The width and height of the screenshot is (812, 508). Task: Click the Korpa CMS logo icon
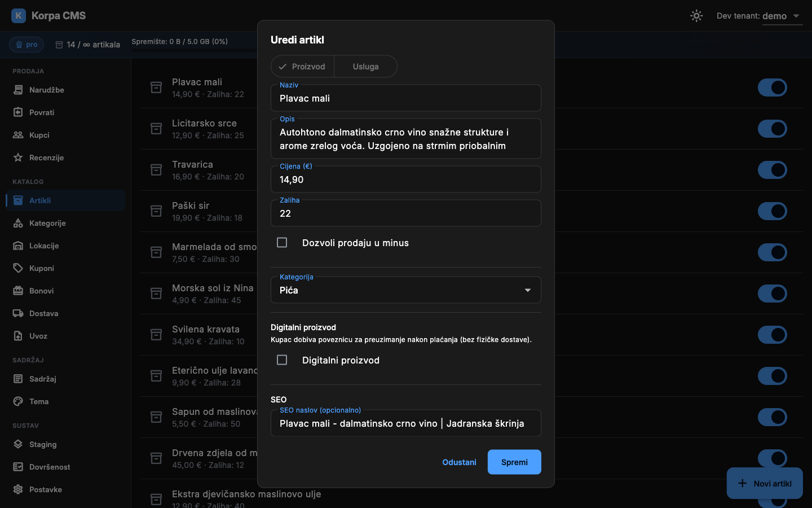click(19, 16)
